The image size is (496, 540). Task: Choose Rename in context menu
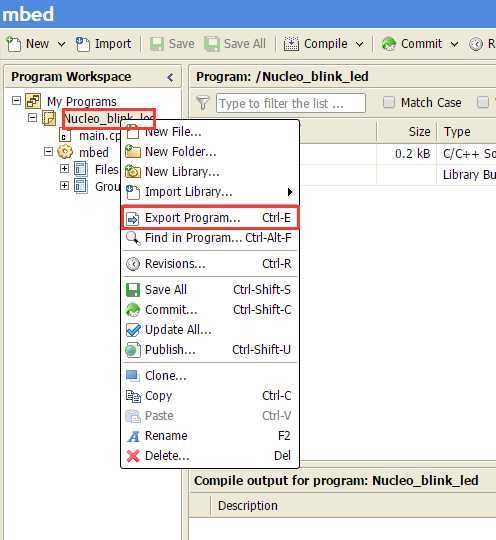click(210, 436)
